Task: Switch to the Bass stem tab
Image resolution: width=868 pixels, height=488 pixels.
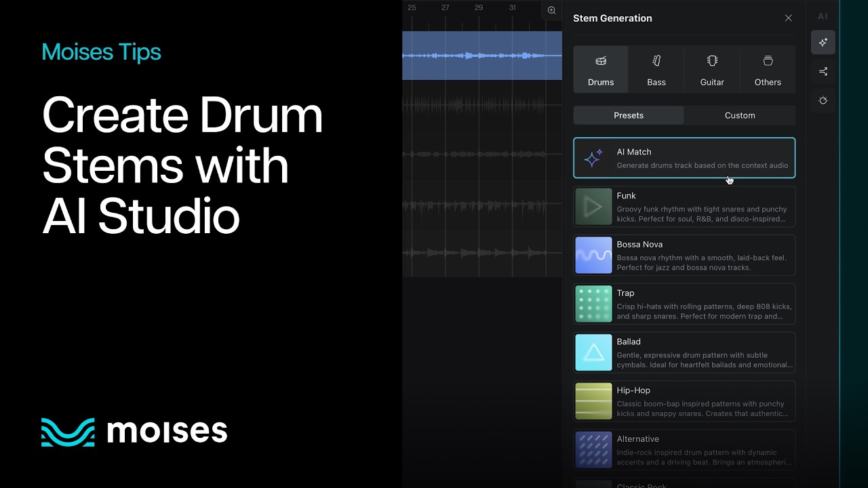Action: click(656, 69)
